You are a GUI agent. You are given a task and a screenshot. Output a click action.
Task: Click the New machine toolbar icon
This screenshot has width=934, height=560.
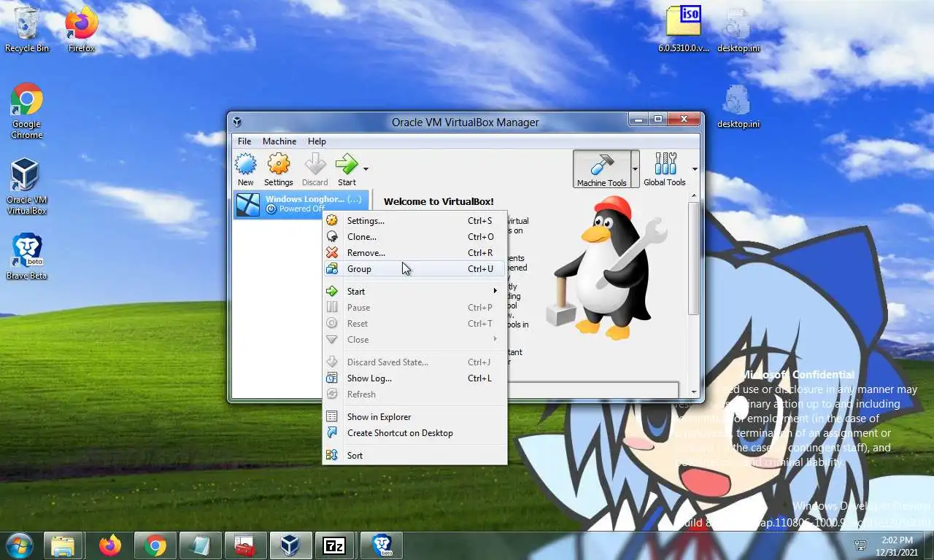coord(245,164)
